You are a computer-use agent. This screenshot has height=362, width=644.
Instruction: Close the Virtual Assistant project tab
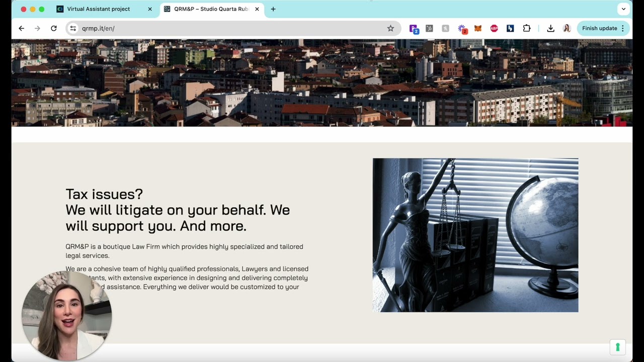coord(149,9)
